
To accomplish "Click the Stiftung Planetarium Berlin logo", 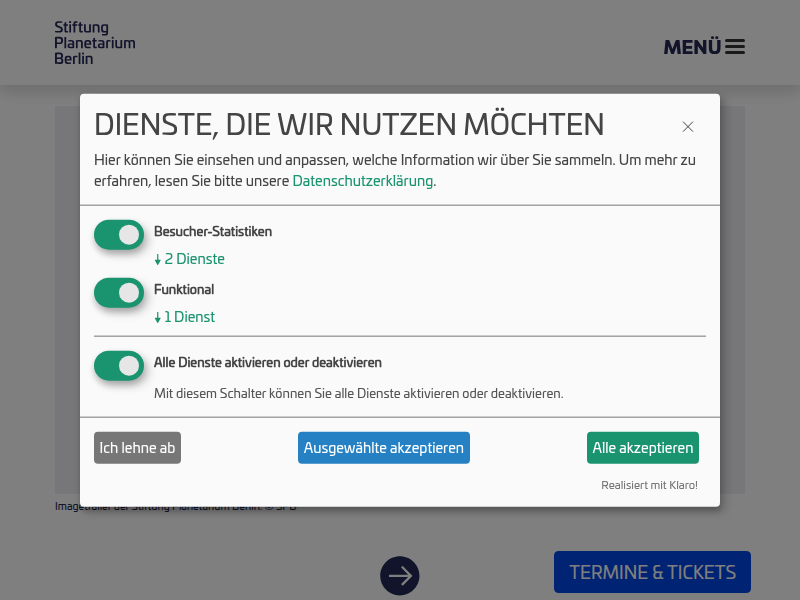I will click(94, 42).
